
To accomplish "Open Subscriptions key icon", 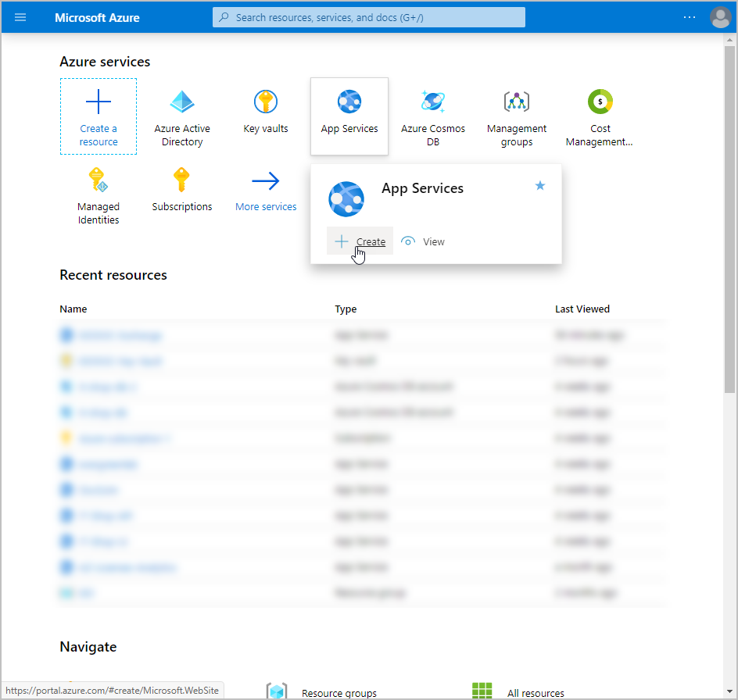I will [x=182, y=180].
